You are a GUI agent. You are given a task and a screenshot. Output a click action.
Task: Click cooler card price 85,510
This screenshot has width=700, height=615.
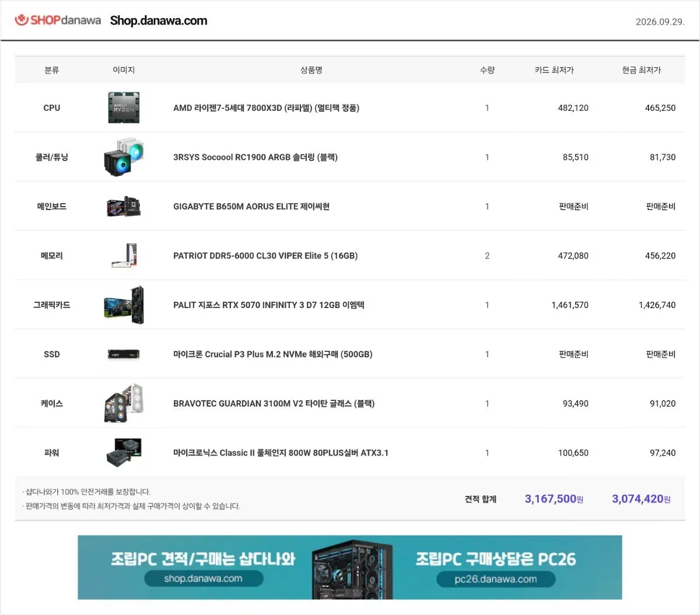(x=575, y=157)
